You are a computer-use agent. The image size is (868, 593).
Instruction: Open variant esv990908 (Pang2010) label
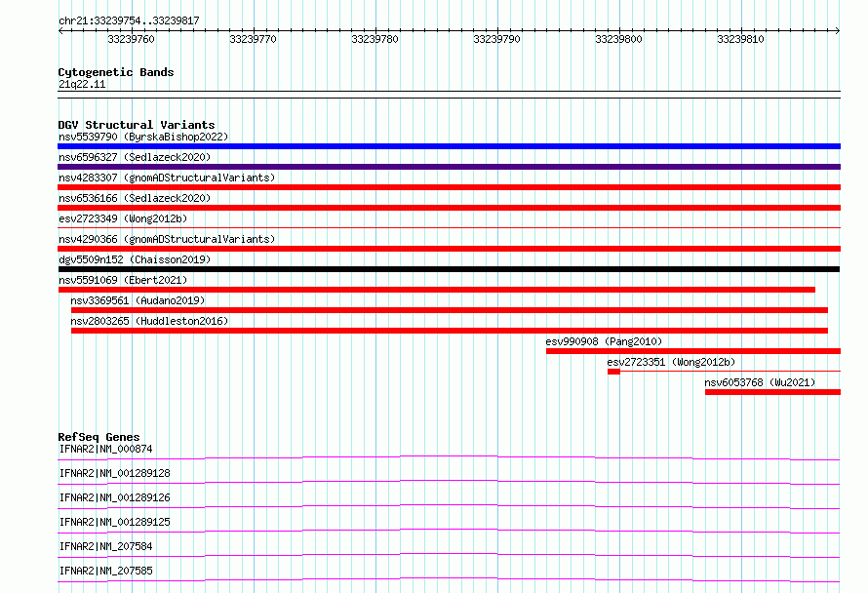(x=604, y=341)
